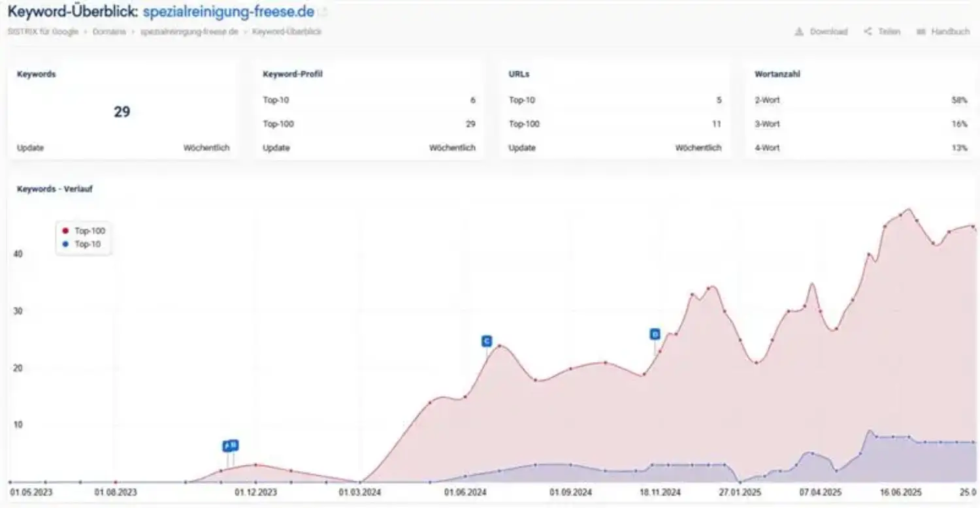Screen dimensions: 980x508
Task: Select event pin C on the chart
Action: 487,341
